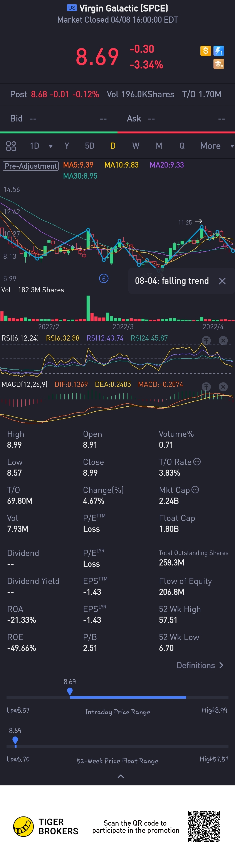This screenshot has width=235, height=868.
Task: Tap the circled E earnings marker
Action: pyautogui.click(x=104, y=278)
